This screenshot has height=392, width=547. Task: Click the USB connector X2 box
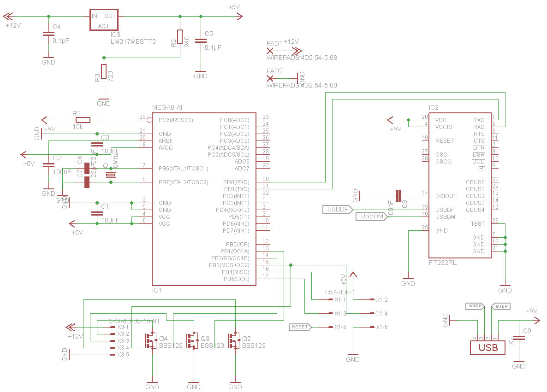pyautogui.click(x=488, y=348)
